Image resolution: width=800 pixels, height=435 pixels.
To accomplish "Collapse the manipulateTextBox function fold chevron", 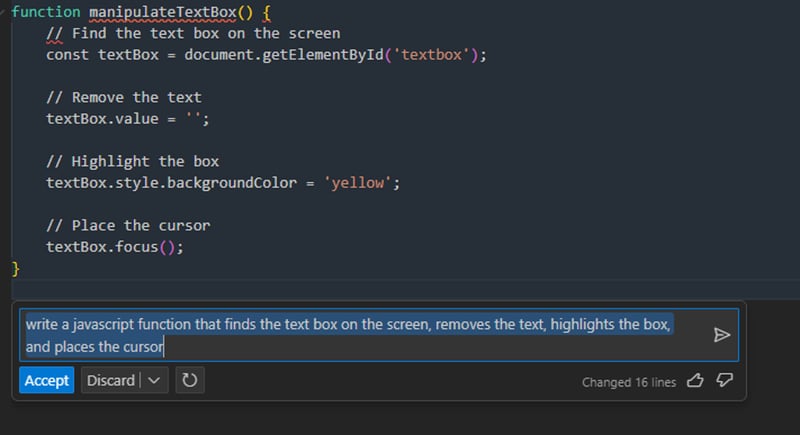I will point(3,12).
